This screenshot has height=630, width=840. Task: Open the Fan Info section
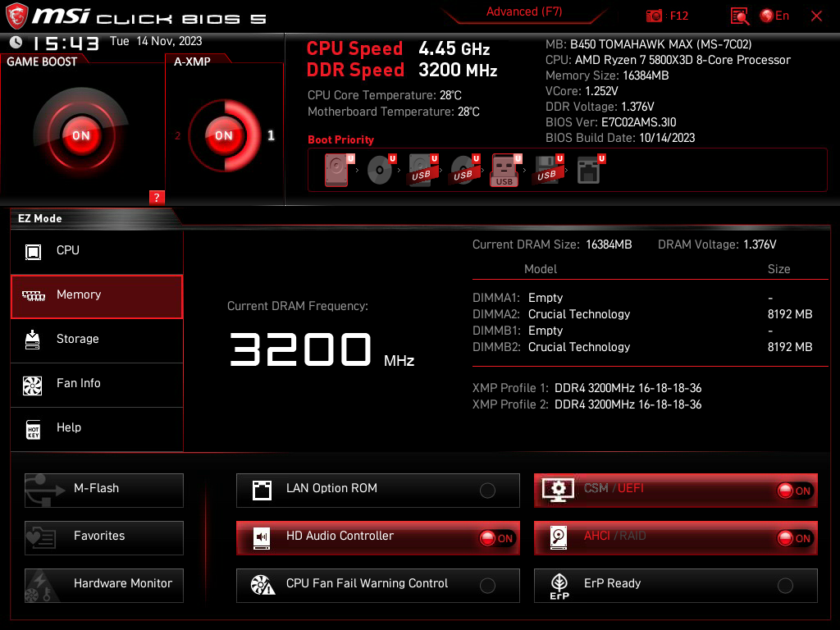(x=97, y=384)
